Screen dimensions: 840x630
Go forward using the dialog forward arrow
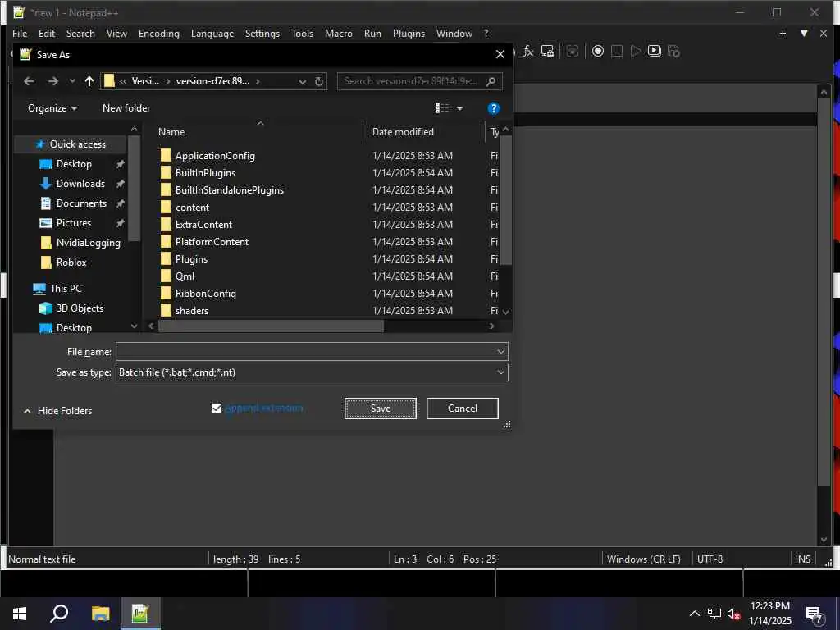pos(52,81)
